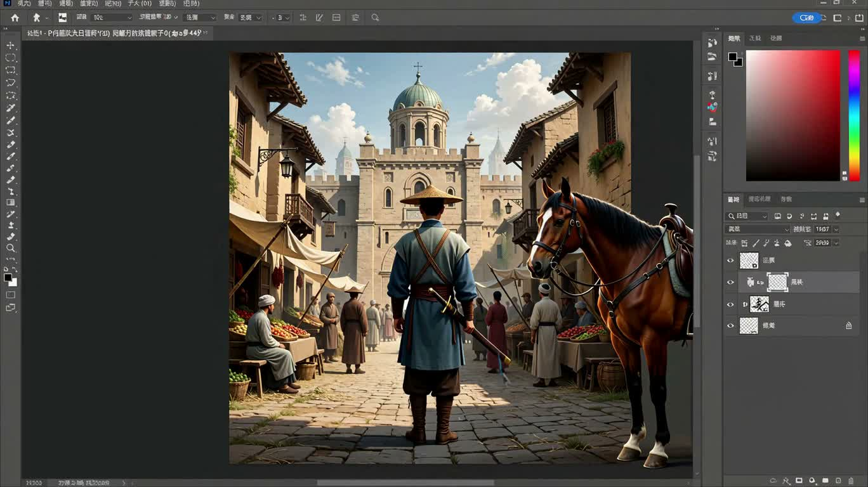Click the trash icon to delete the layer
The height and width of the screenshot is (487, 868).
[852, 481]
